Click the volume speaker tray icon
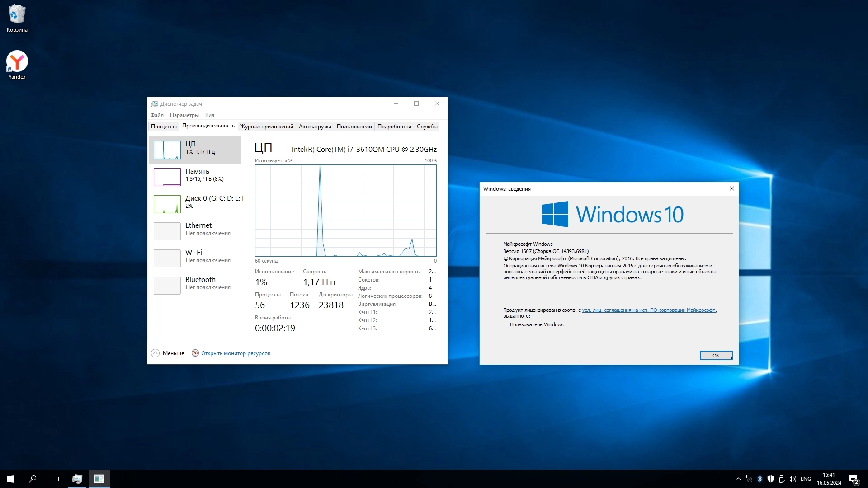This screenshot has height=488, width=868. [x=792, y=479]
